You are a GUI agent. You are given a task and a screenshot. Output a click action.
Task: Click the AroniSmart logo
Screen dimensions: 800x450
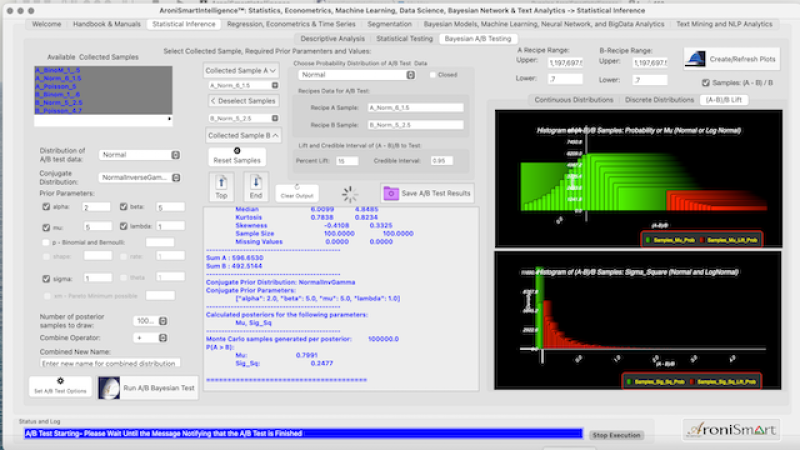tap(731, 430)
